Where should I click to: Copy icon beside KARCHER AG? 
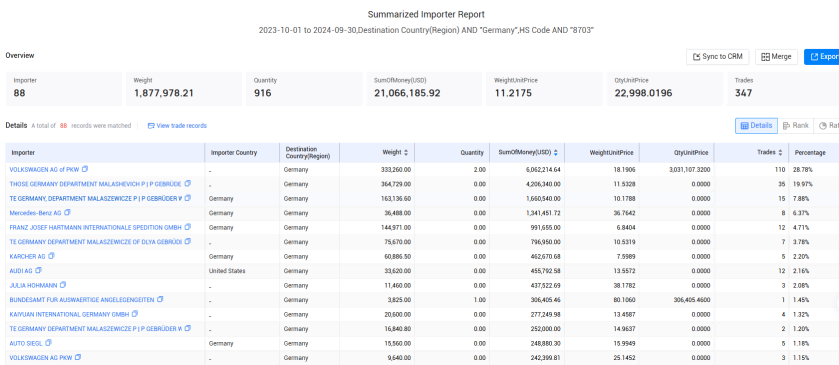tap(51, 256)
